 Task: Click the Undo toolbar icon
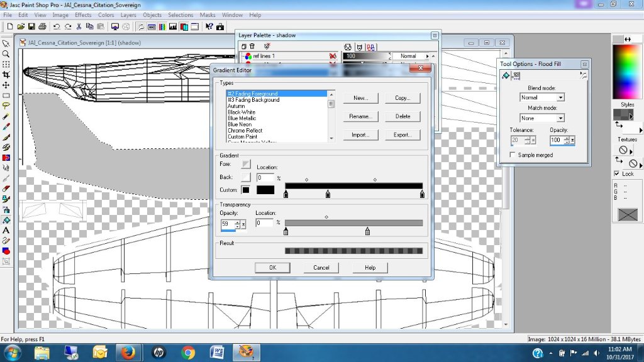click(x=57, y=27)
